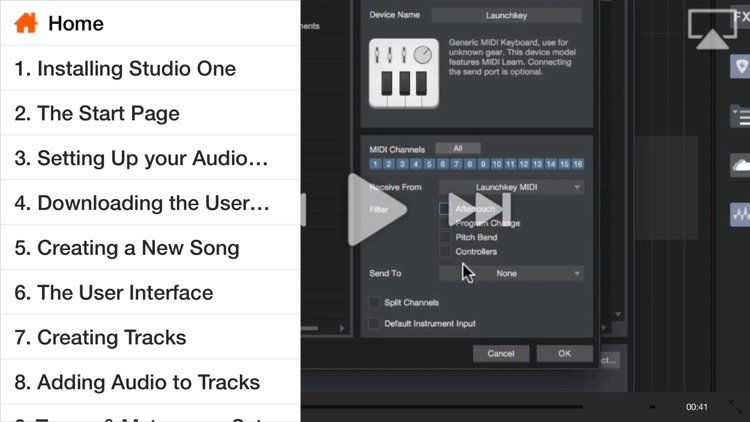Enable Default Instrument Input checkbox
The width and height of the screenshot is (750, 422).
374,323
